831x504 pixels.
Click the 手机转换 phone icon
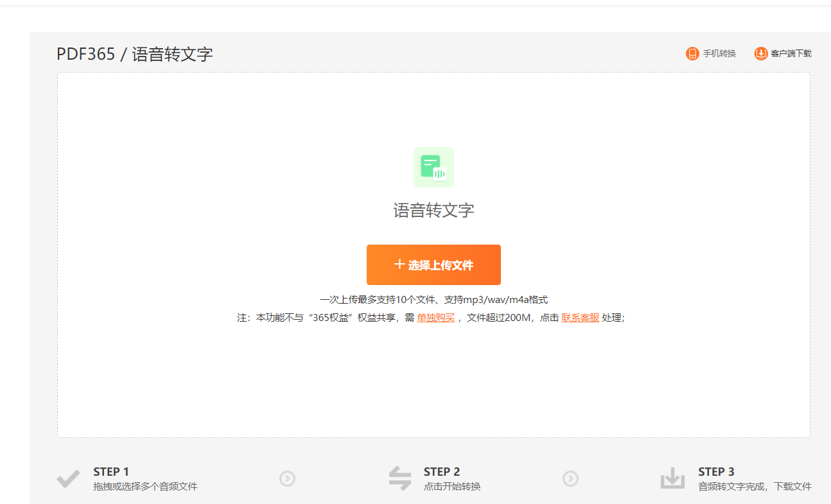692,53
